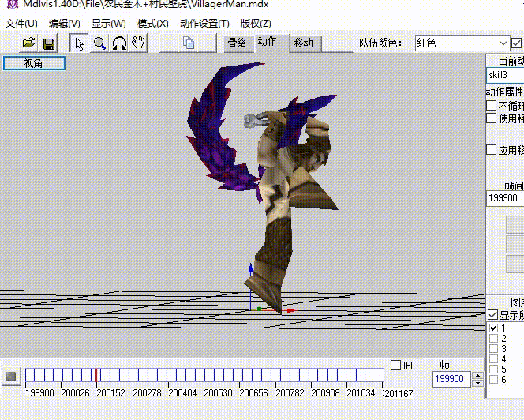
Task: Switch to the 骨络 tab
Action: point(237,43)
